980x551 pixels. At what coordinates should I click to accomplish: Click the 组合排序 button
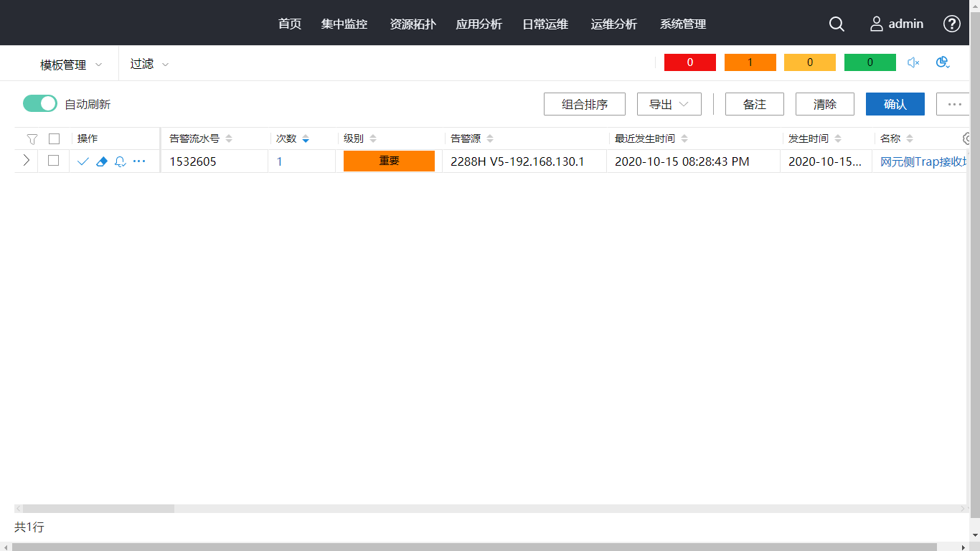[x=584, y=104]
